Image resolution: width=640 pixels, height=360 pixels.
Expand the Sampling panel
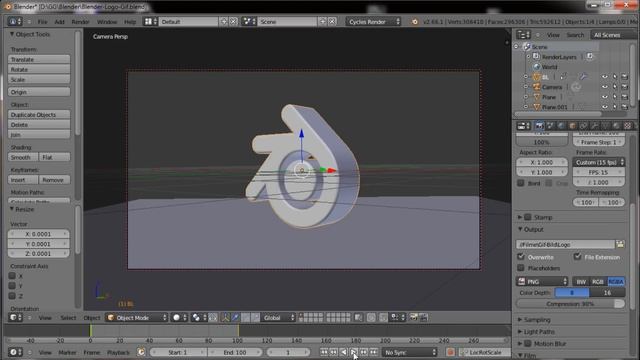pos(520,320)
